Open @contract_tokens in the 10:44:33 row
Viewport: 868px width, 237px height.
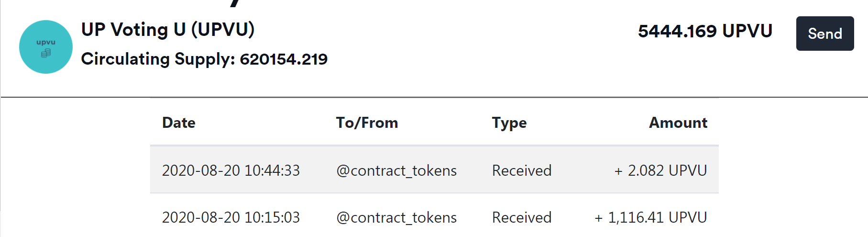pyautogui.click(x=396, y=170)
